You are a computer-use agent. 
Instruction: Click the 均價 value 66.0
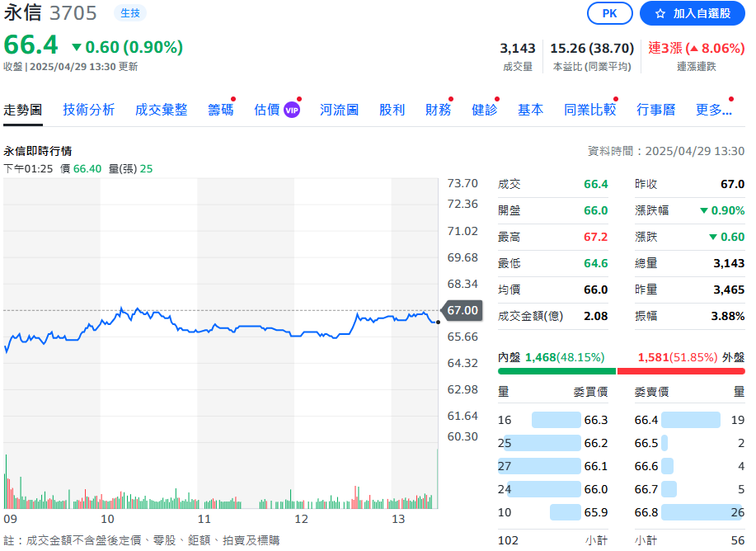click(595, 290)
